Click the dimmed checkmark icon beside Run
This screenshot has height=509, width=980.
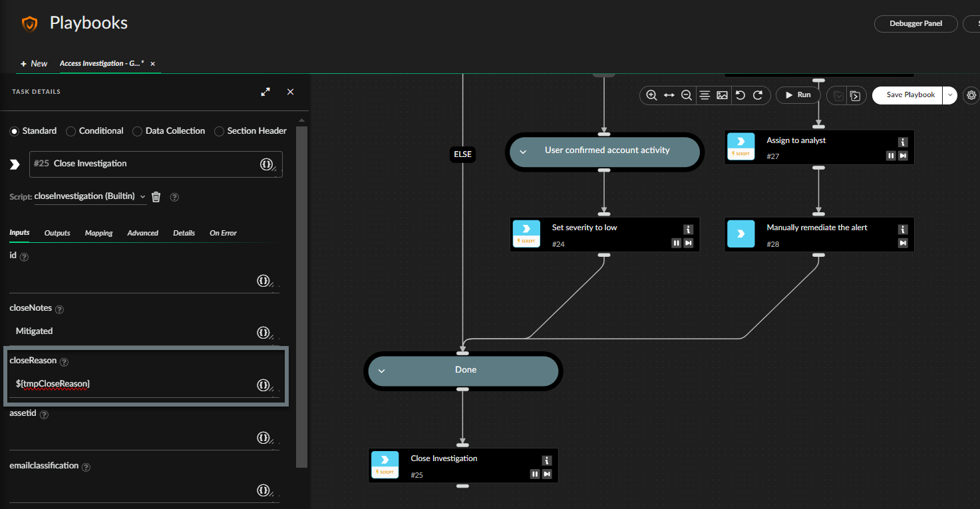(x=838, y=96)
